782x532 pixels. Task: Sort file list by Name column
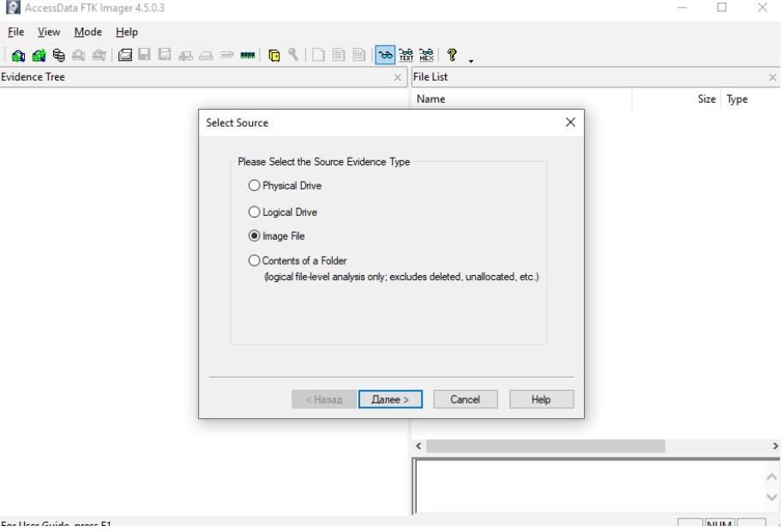click(521, 99)
